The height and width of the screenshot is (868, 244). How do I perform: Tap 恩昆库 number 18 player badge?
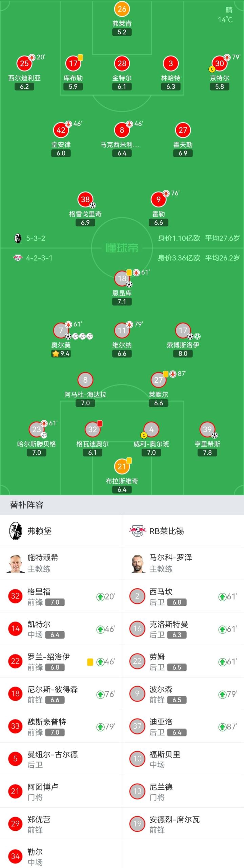(122, 279)
